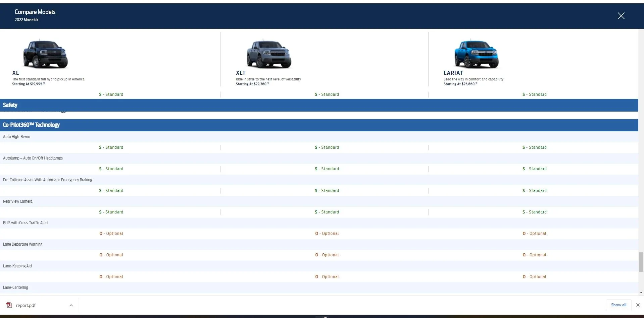Click the report.pdf file icon
The image size is (644, 318).
point(9,305)
